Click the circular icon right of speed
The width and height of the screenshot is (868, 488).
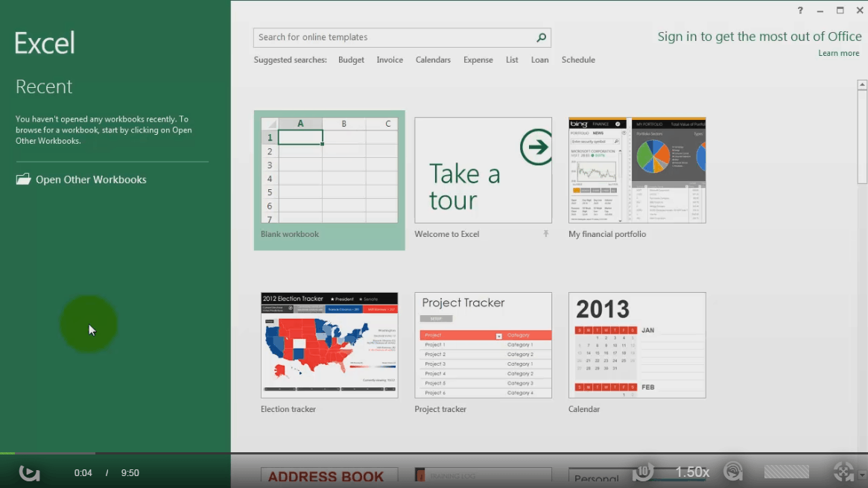click(x=733, y=472)
